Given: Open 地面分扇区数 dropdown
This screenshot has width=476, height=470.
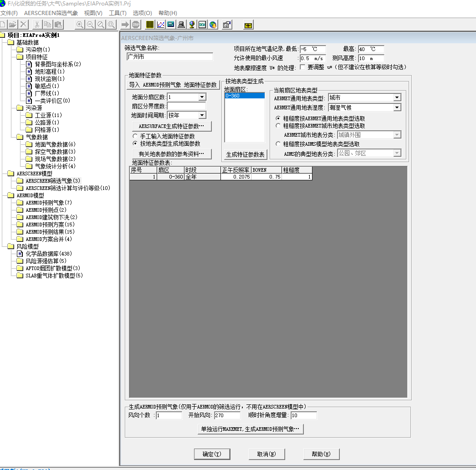Looking at the screenshot, I should (x=202, y=97).
